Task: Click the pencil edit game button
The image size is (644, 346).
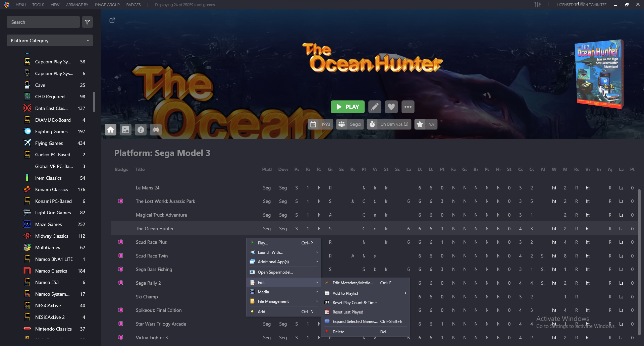Action: (x=375, y=107)
